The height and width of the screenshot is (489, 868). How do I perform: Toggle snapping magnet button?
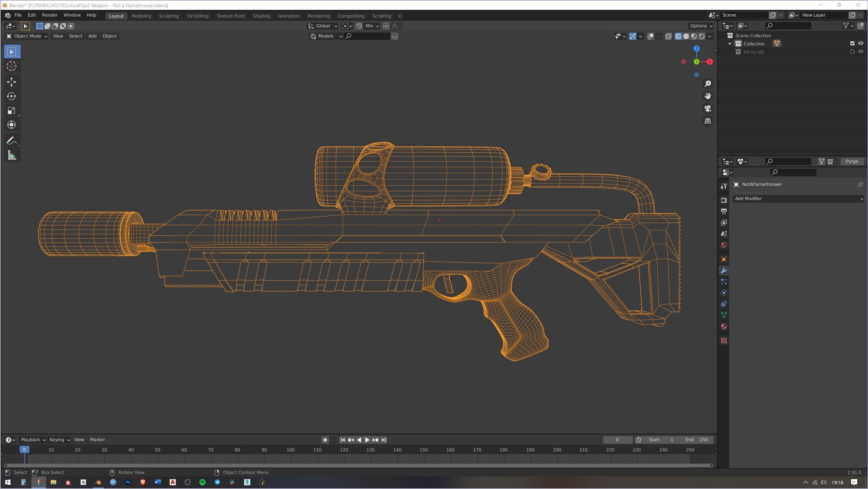[359, 26]
